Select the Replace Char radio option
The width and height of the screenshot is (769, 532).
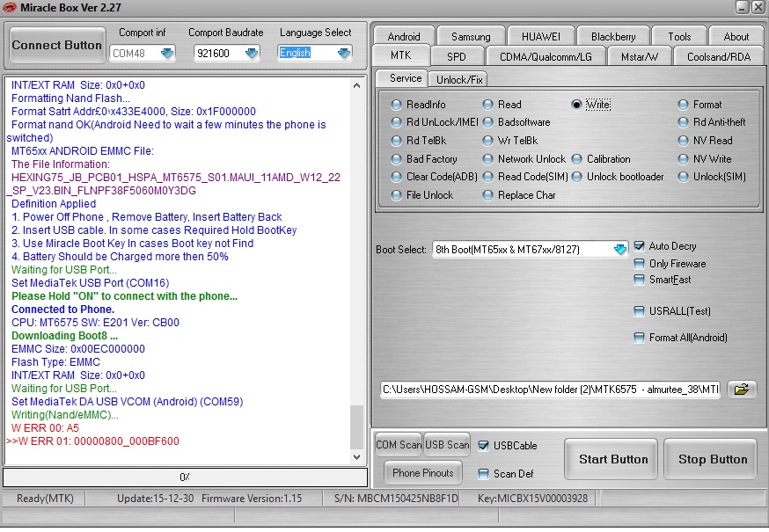pos(487,195)
